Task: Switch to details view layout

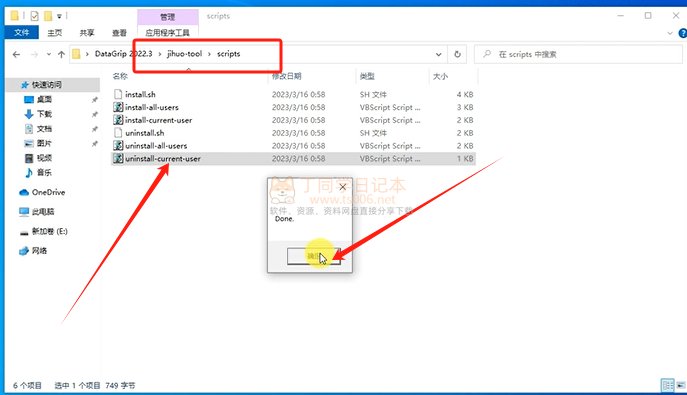Action: (668, 385)
